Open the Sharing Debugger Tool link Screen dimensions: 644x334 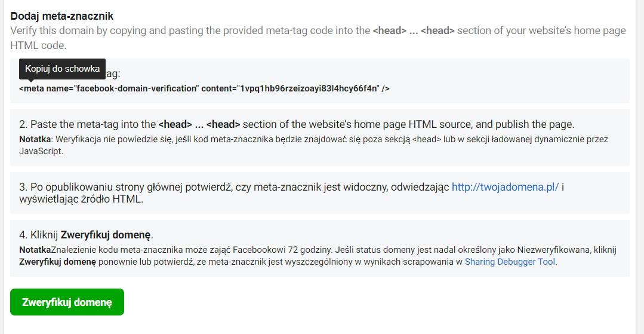click(510, 262)
